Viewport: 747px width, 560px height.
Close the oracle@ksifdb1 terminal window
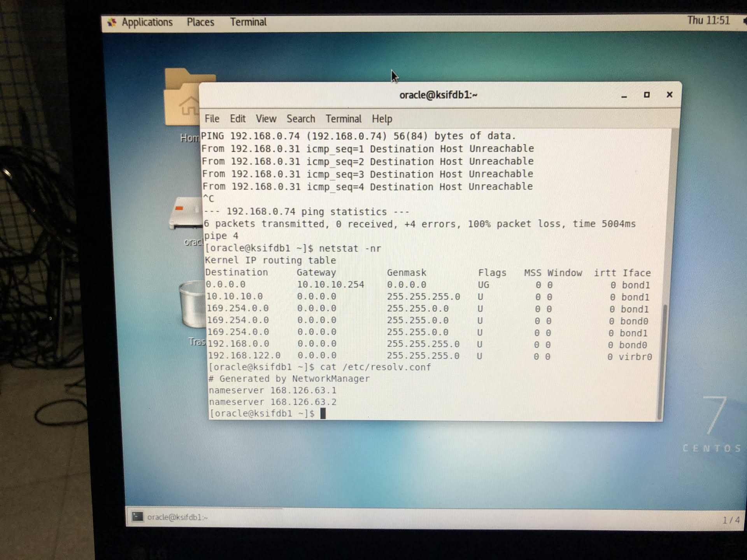[669, 94]
